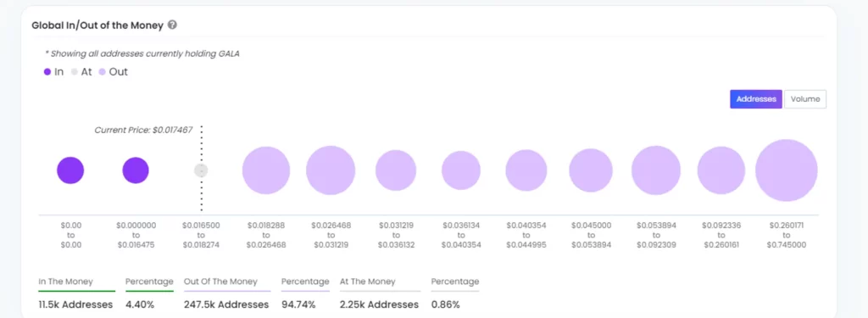Viewport: 868px width, 318px height.
Task: Click the In The Money heading
Action: point(66,282)
